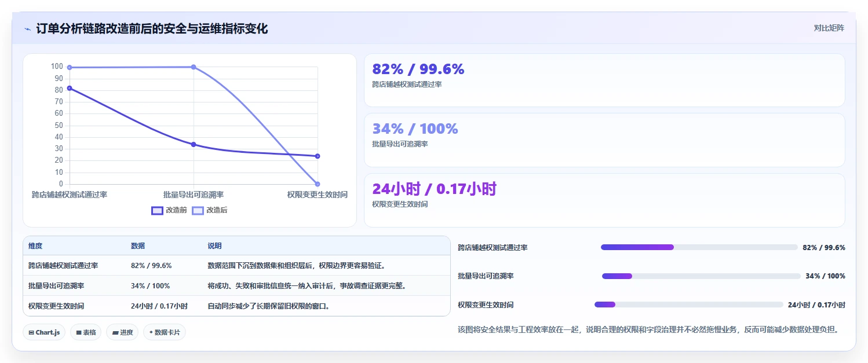Screen dimensions: 868x363
Task: Click the 改造前 legend color box
Action: (157, 210)
